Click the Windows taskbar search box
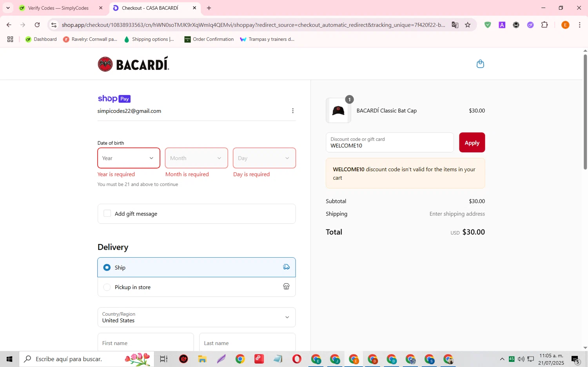This screenshot has width=588, height=367. click(x=87, y=359)
